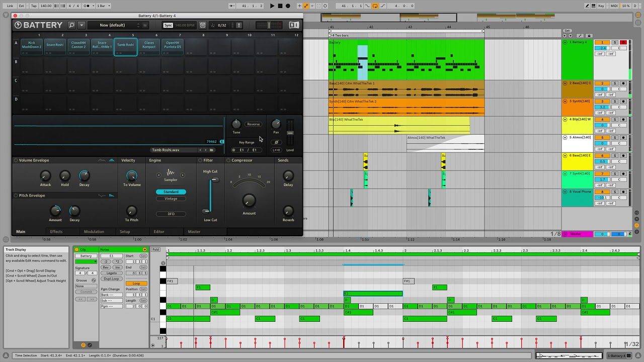Unfold the 7 Synth[140] track
The height and width of the screenshot is (362, 644).
pos(565,173)
